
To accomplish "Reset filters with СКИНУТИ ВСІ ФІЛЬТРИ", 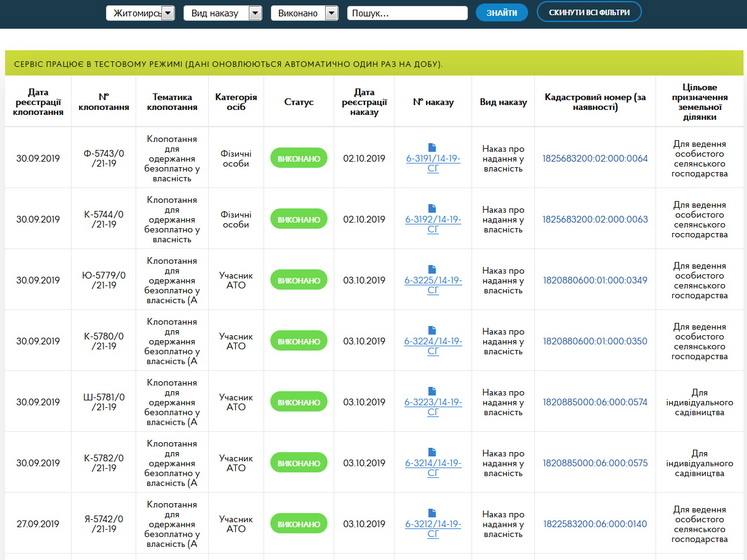I will [x=589, y=13].
